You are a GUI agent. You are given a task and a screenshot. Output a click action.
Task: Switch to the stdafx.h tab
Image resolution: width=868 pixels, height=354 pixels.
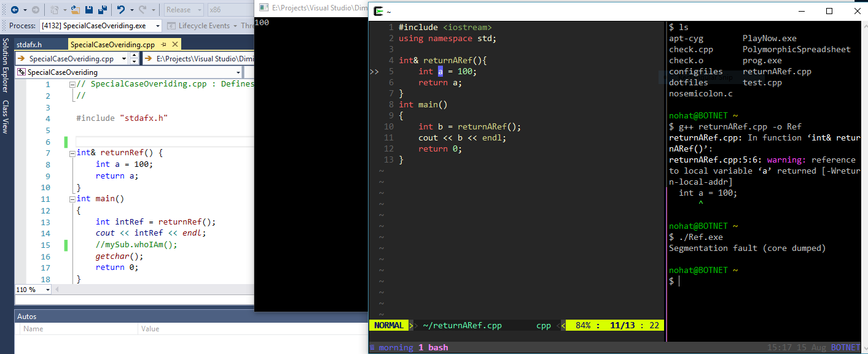(x=29, y=45)
